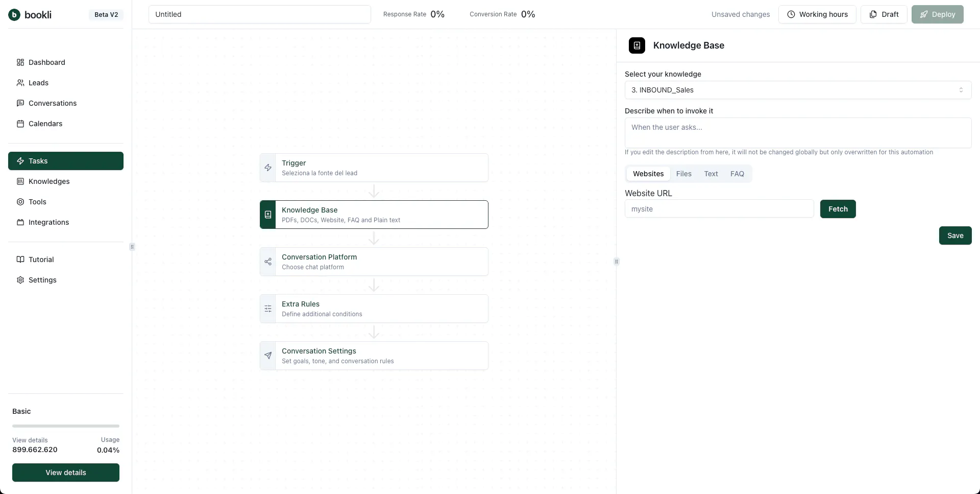Select the Conversation Settings node title
This screenshot has width=980, height=494.
(x=319, y=351)
